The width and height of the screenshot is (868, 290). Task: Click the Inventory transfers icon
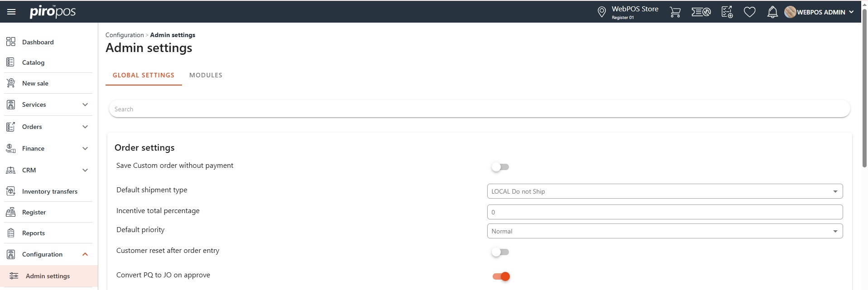coord(11,191)
